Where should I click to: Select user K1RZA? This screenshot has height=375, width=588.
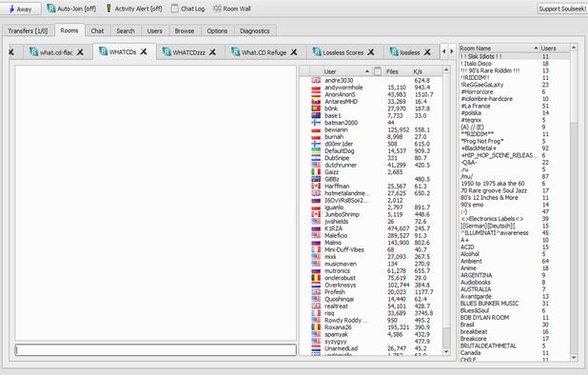click(x=371, y=228)
